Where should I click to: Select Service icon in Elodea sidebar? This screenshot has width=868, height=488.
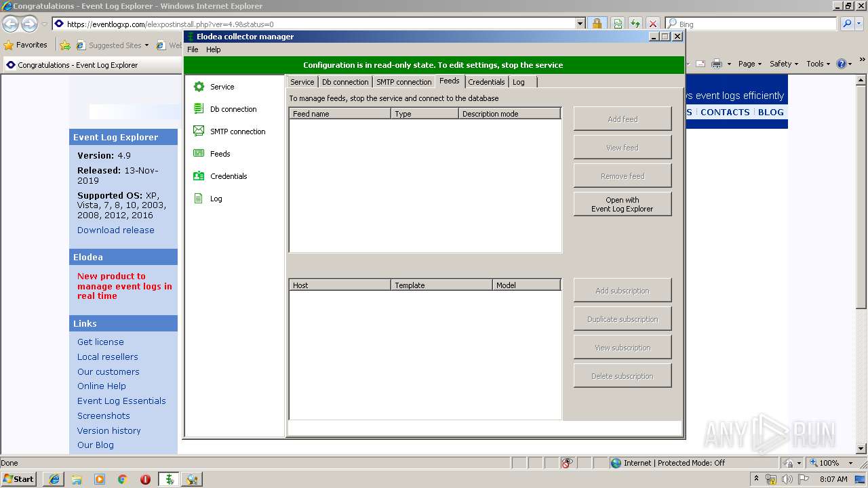click(199, 87)
